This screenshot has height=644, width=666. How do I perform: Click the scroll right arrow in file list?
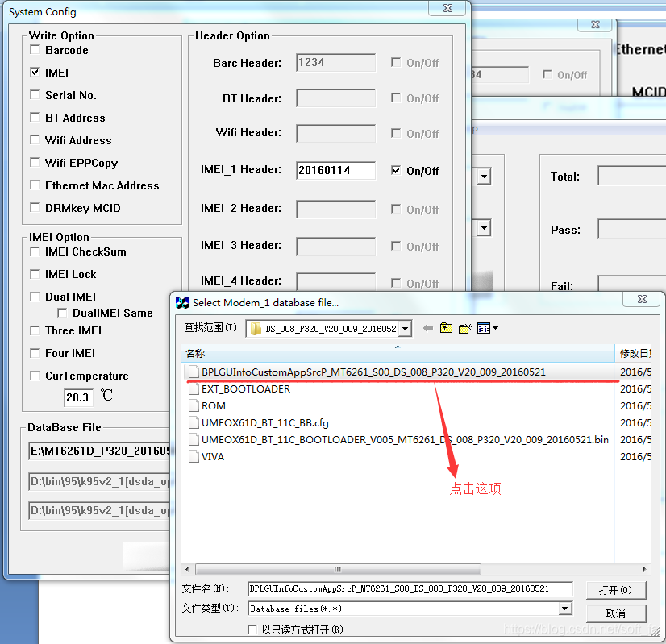point(645,569)
